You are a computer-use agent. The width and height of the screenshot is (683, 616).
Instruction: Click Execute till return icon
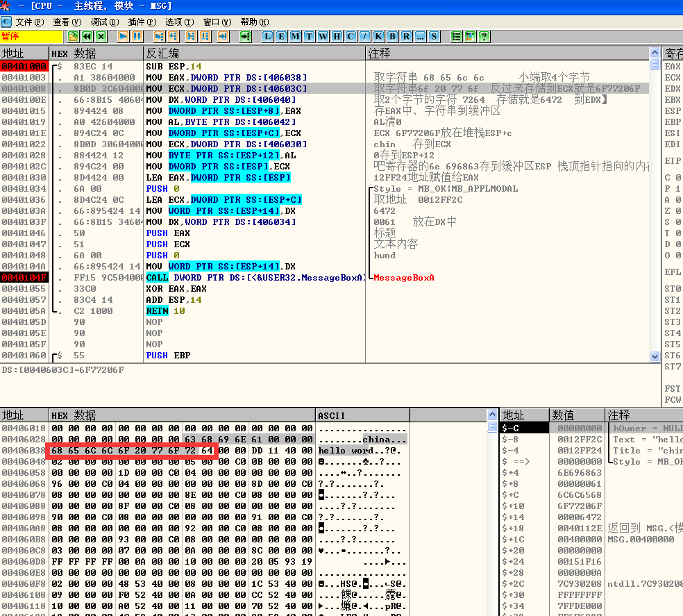point(223,37)
